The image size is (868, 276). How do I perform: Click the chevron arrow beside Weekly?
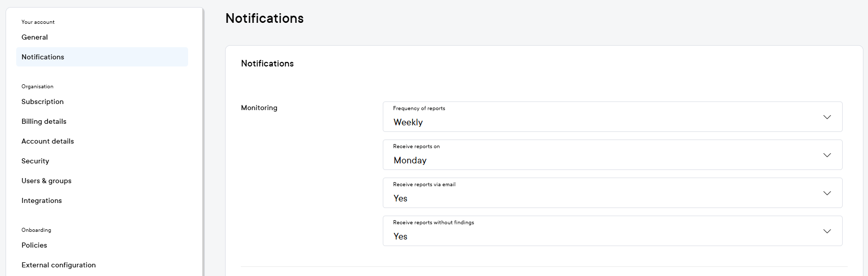click(827, 117)
